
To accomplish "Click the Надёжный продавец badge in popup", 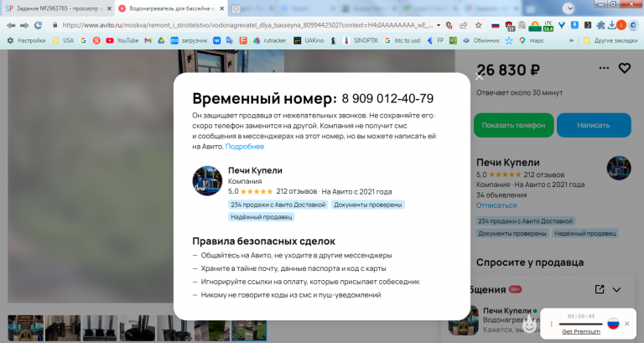I will pos(262,217).
